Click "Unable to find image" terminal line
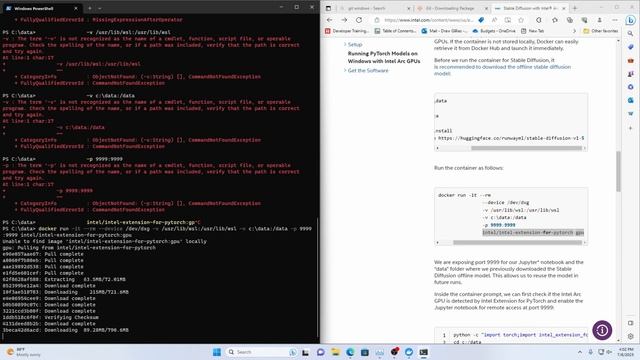Viewport: 640px width, 360px height. tap(104, 241)
